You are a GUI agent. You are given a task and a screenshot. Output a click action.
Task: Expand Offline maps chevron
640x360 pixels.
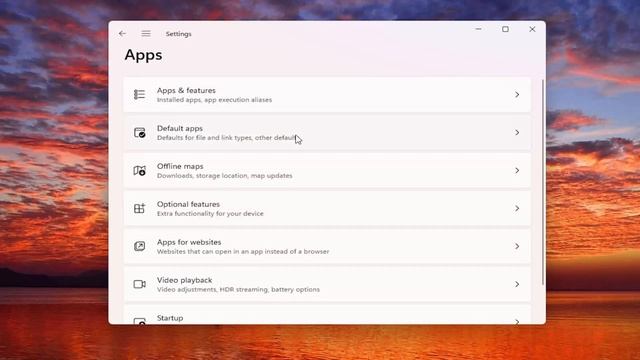(x=517, y=171)
